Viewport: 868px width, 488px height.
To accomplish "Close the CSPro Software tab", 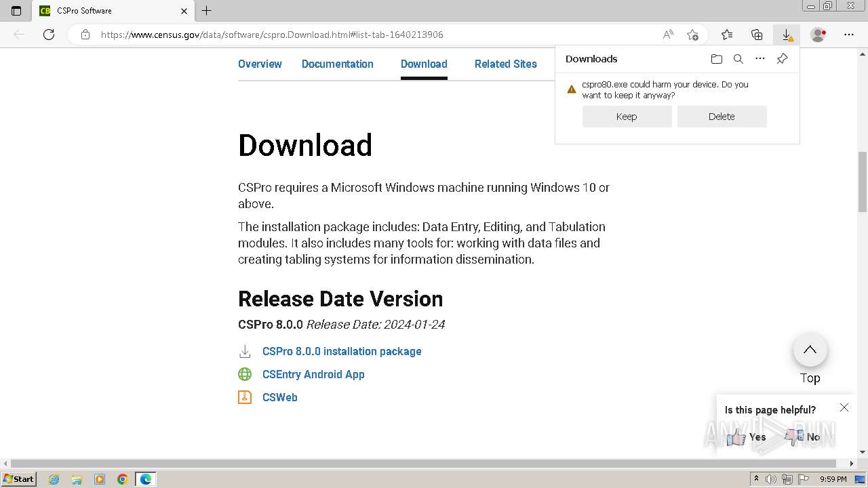I will click(x=184, y=11).
